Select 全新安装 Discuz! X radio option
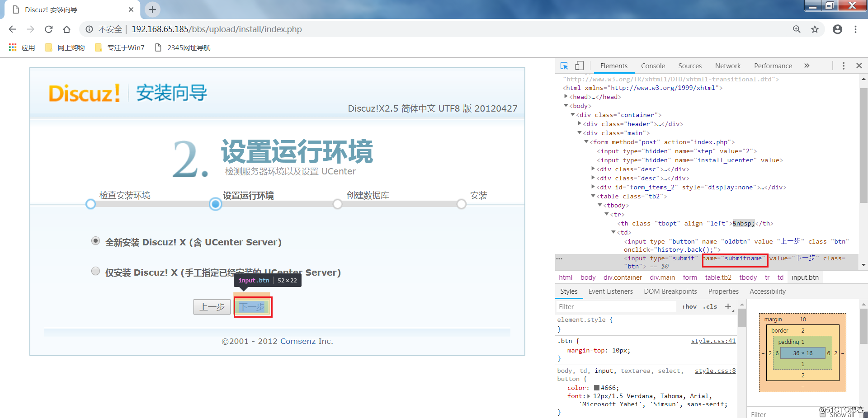 point(95,241)
